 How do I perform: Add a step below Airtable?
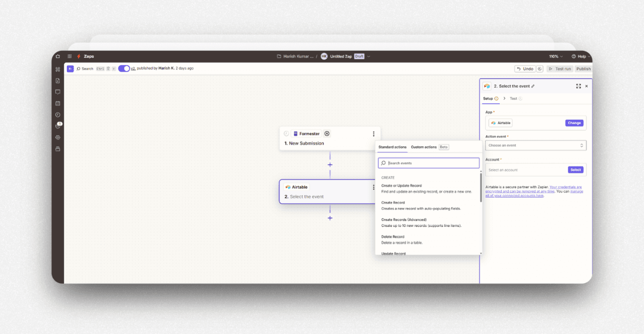(330, 218)
